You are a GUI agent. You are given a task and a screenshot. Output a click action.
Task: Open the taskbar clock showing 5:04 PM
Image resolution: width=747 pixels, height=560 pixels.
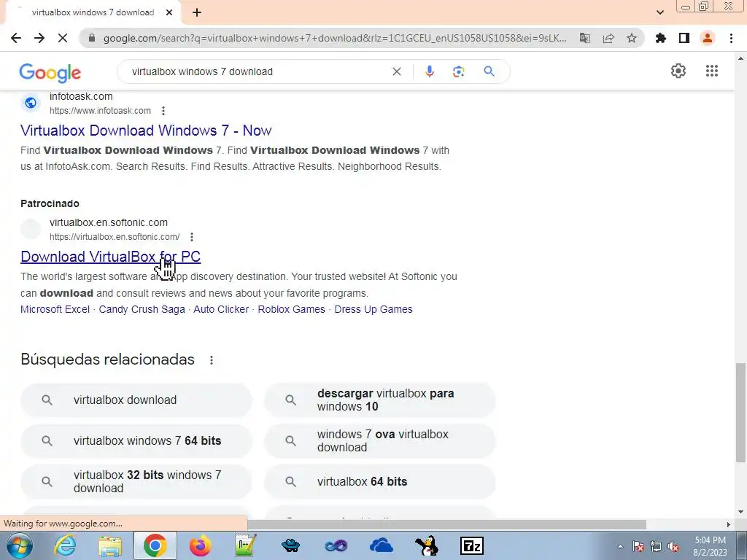710,545
